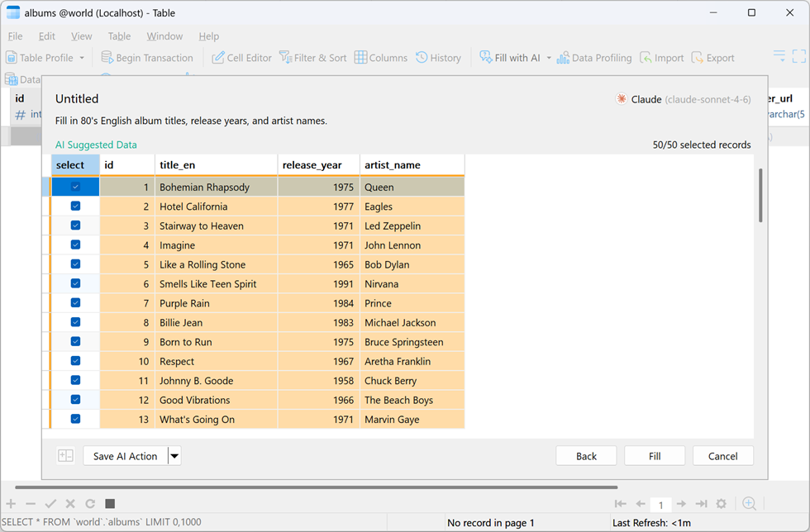Open the File menu
The image size is (810, 532).
(x=15, y=36)
